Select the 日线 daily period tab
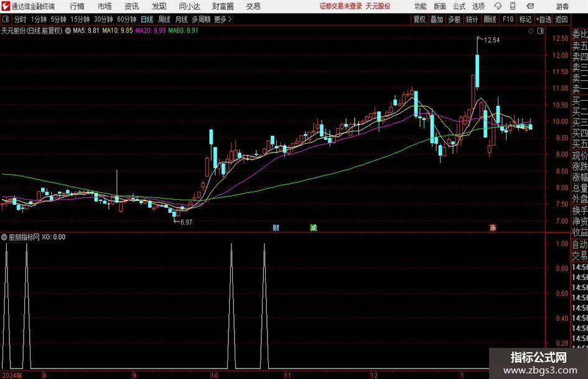 coord(147,19)
